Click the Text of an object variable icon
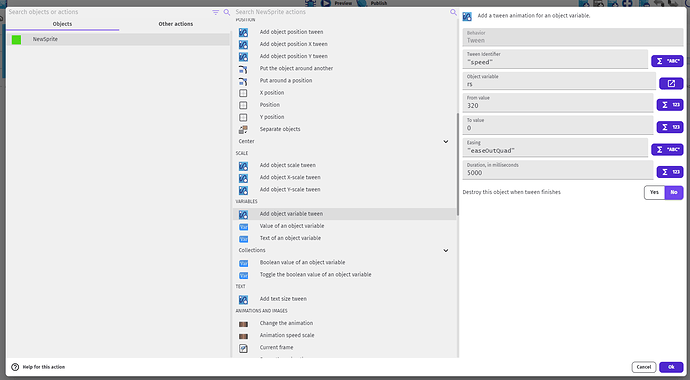 click(243, 239)
